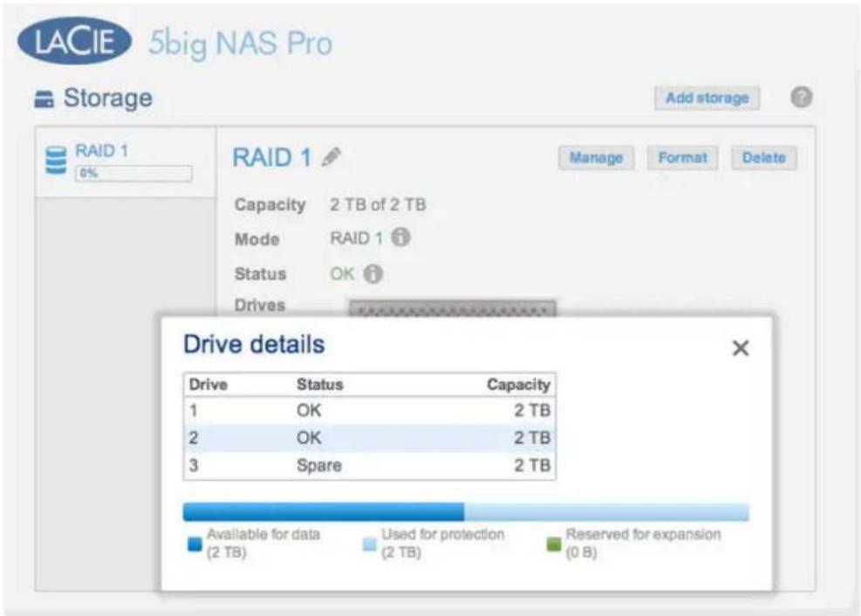Click the Available for data (2 TB) label
This screenshot has height=616, width=861.
click(263, 543)
